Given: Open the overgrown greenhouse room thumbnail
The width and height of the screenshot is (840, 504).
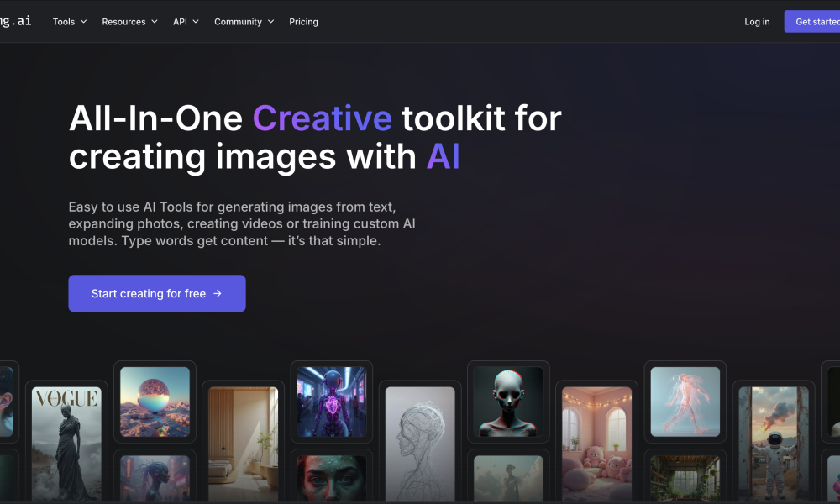Looking at the screenshot, I should pos(685,479).
